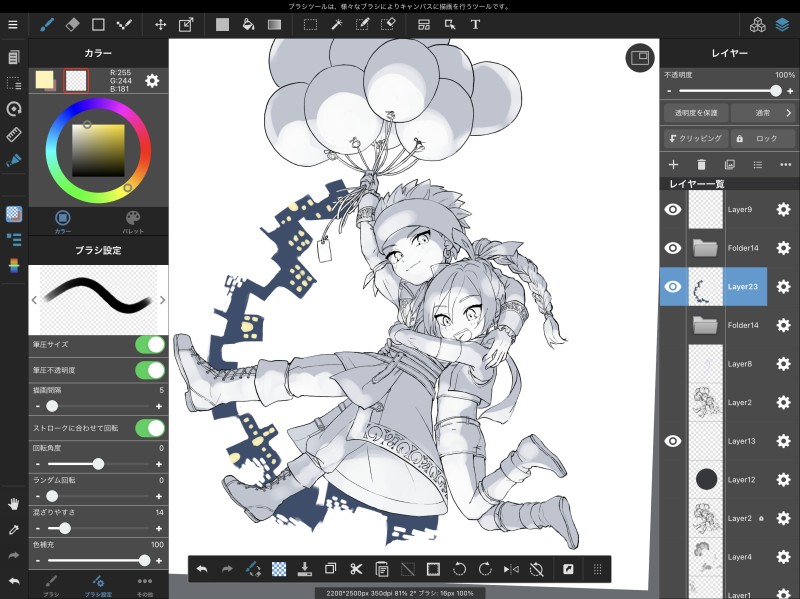Toggle 筆圧不透明度 switch
The height and width of the screenshot is (599, 800).
(150, 370)
